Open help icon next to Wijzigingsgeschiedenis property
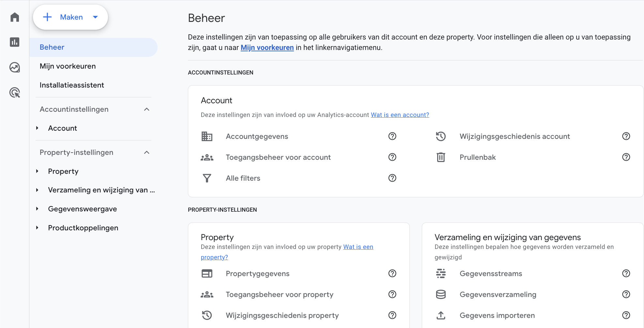This screenshot has height=328, width=644. [x=392, y=315]
